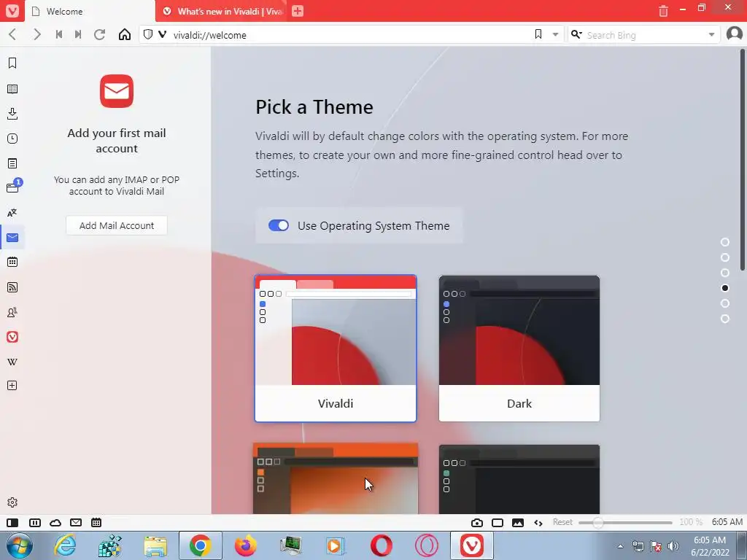The height and width of the screenshot is (560, 747).
Task: Expand the search field history arrow
Action: click(711, 35)
